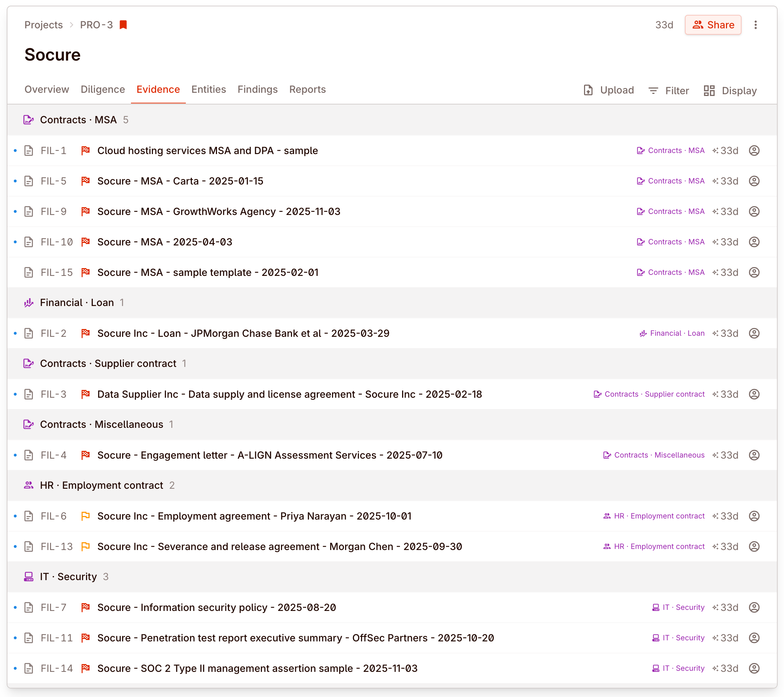Viewport: 784px width, 697px height.
Task: Click the orange flag on FIL-6 row
Action: point(86,516)
